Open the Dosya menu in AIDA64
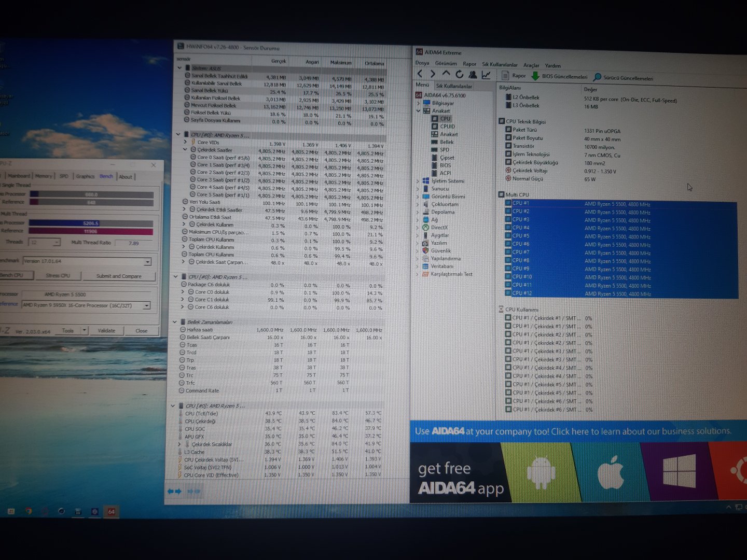 422,63
